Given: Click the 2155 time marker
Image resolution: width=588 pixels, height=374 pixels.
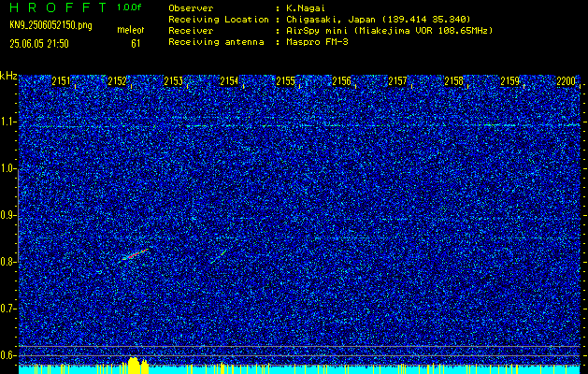Looking at the screenshot, I should [285, 81].
